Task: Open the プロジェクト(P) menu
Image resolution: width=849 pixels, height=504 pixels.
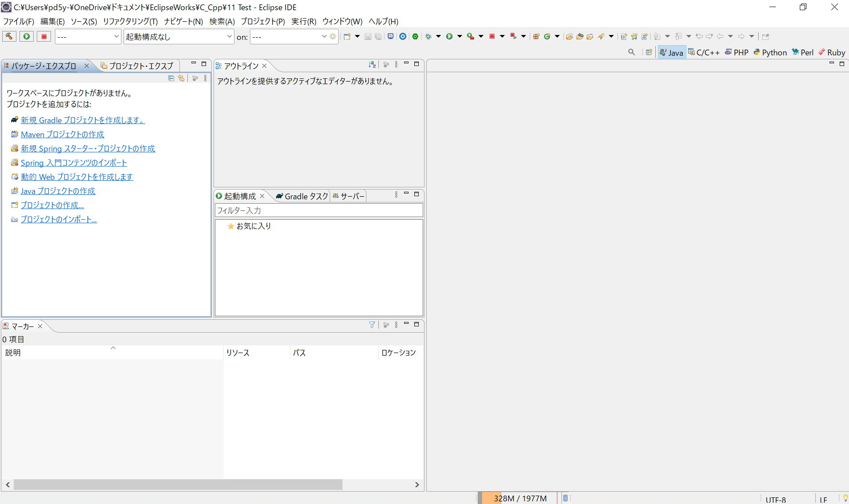Action: [x=263, y=21]
